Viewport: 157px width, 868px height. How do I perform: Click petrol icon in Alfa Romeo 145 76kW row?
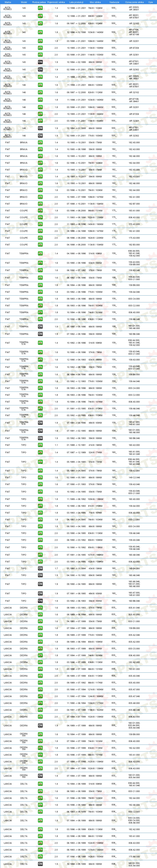point(40,8)
